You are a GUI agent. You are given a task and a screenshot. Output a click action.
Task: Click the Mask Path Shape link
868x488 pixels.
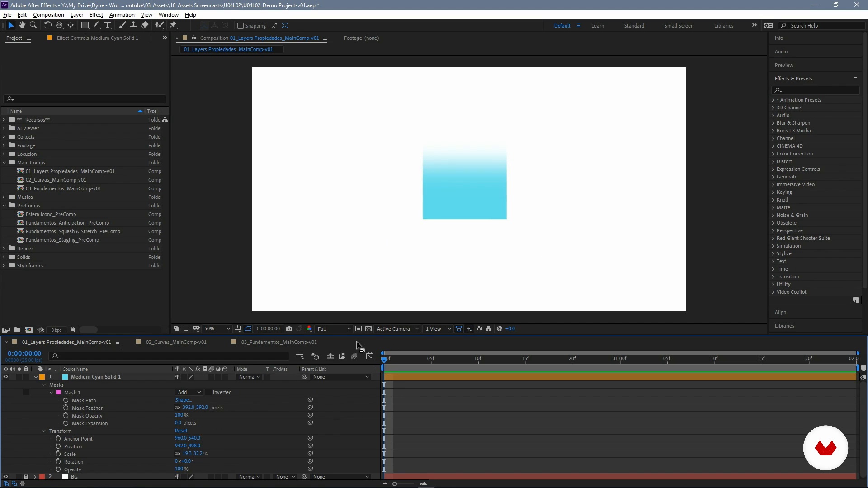point(183,400)
